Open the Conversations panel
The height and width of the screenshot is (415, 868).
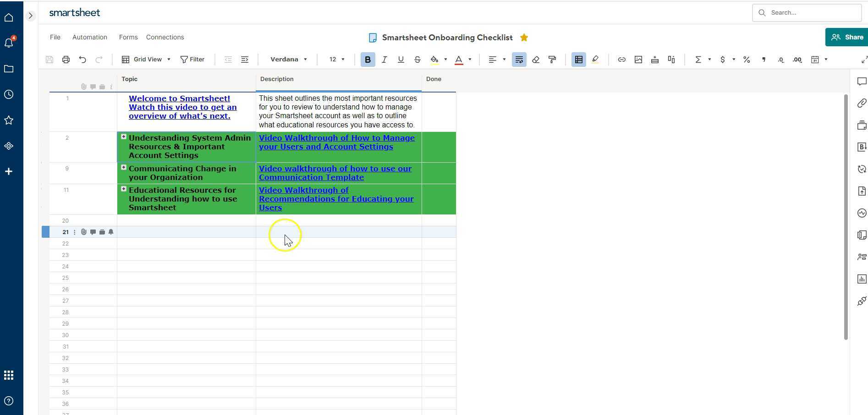coord(862,82)
